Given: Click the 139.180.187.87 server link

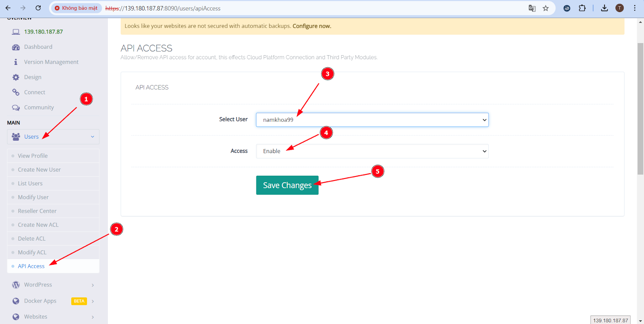Looking at the screenshot, I should pyautogui.click(x=43, y=32).
